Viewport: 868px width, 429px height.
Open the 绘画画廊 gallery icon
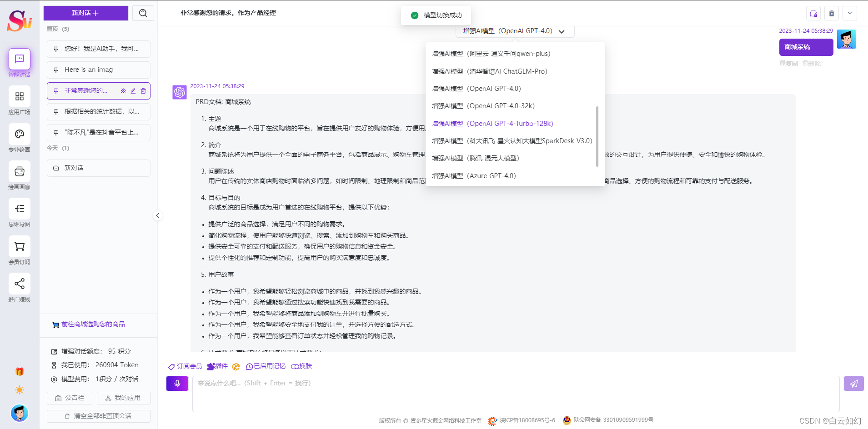(x=19, y=171)
